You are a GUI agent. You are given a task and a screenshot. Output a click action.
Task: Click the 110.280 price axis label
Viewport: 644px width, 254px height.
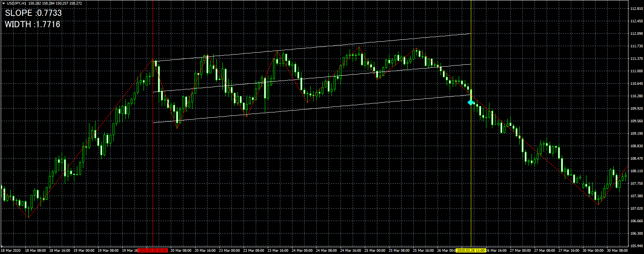636,96
